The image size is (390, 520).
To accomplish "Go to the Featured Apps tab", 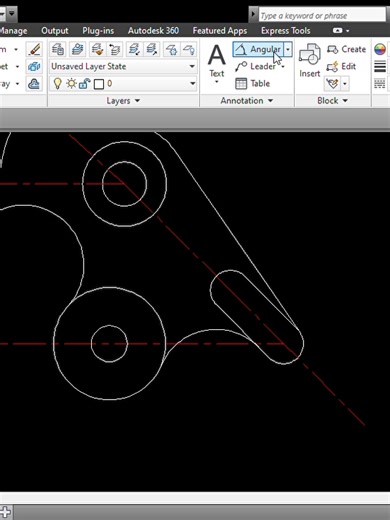I will tap(220, 31).
